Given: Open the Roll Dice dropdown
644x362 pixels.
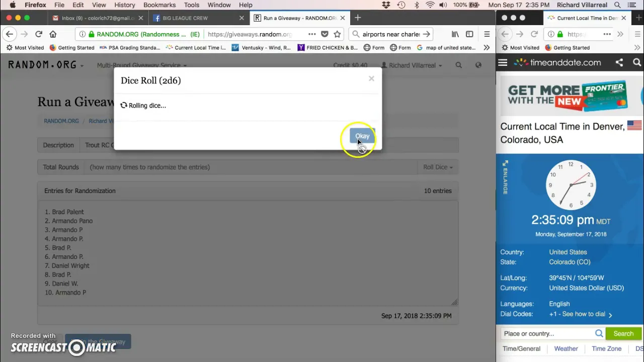Looking at the screenshot, I should 438,167.
